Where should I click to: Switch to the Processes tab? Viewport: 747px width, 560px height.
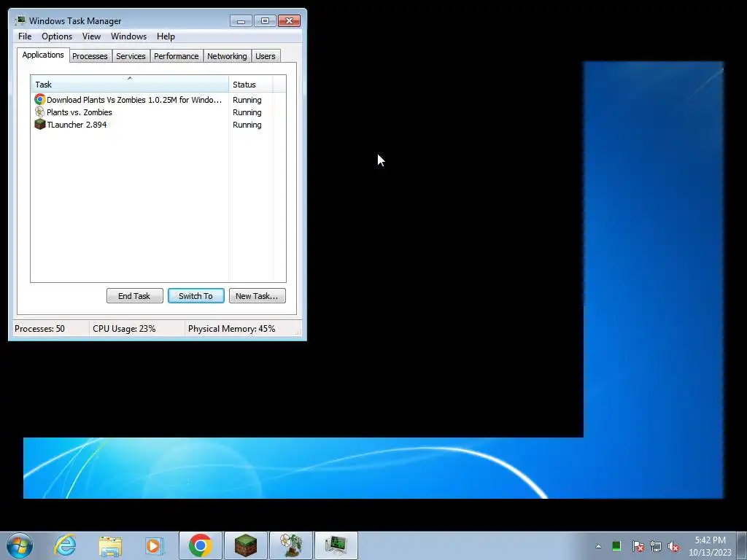point(90,56)
